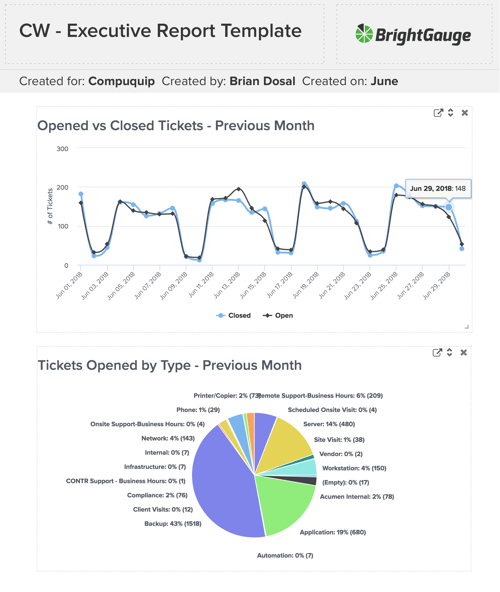This screenshot has width=500, height=592.
Task: Expand or collapse the Tickets Opened by Type gauge
Action: (449, 353)
